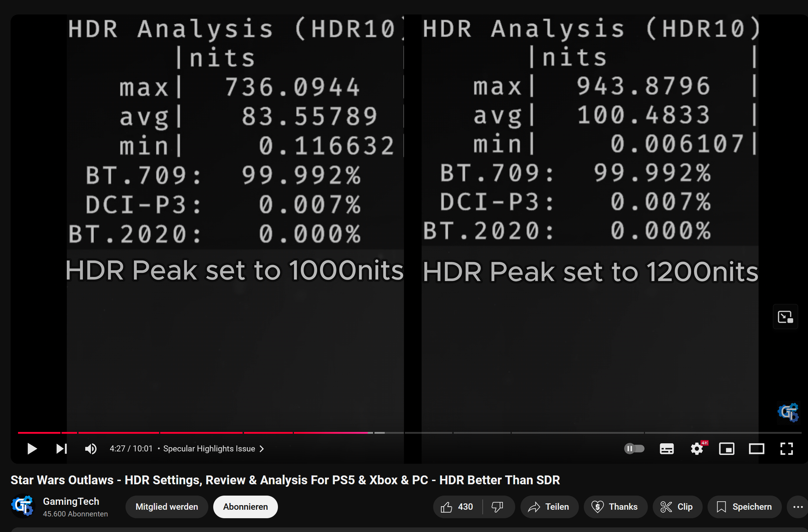Send a Thanks donation
The height and width of the screenshot is (532, 808).
(615, 507)
